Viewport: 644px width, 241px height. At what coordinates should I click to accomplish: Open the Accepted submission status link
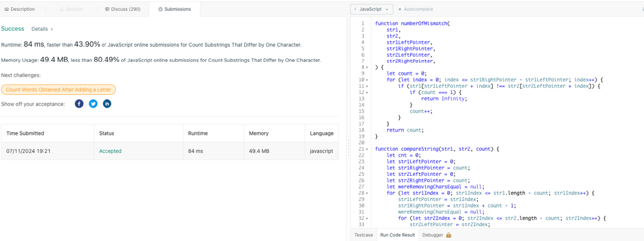click(x=110, y=151)
